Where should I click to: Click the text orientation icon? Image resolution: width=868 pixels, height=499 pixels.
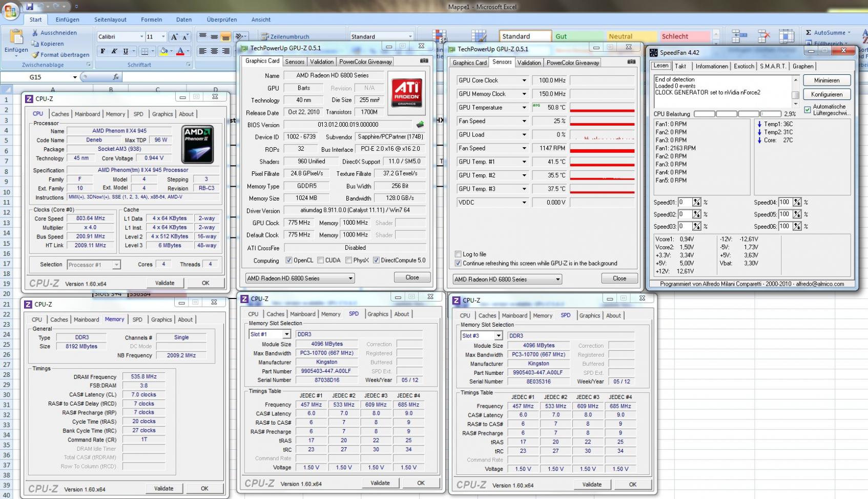[x=240, y=36]
